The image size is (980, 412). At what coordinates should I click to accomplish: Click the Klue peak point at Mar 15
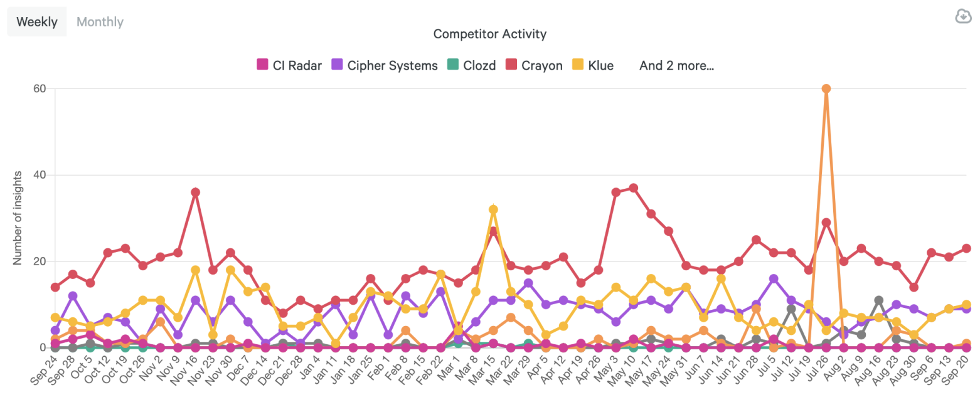(493, 209)
